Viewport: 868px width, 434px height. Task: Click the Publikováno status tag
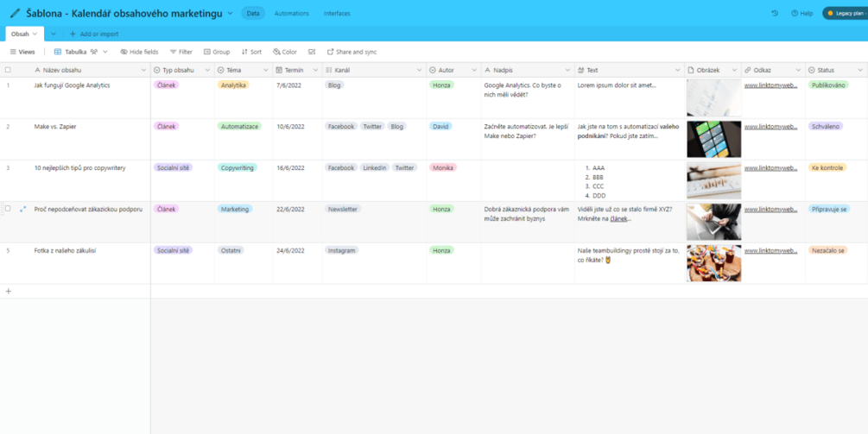828,85
